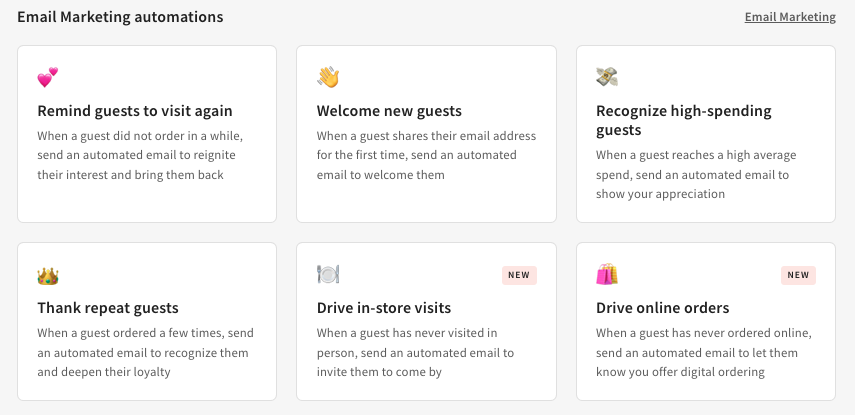Click the plate and cutlery icon
The image size is (855, 415).
(x=328, y=275)
